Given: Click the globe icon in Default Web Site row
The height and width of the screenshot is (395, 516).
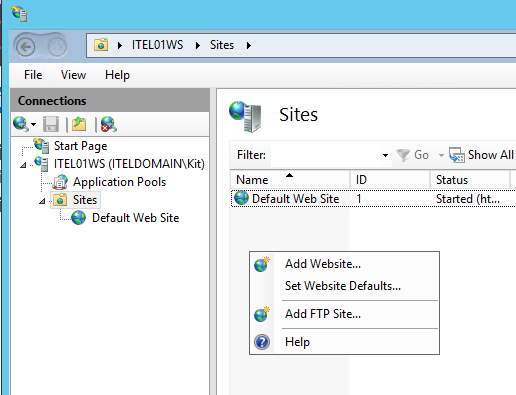Looking at the screenshot, I should (x=241, y=198).
